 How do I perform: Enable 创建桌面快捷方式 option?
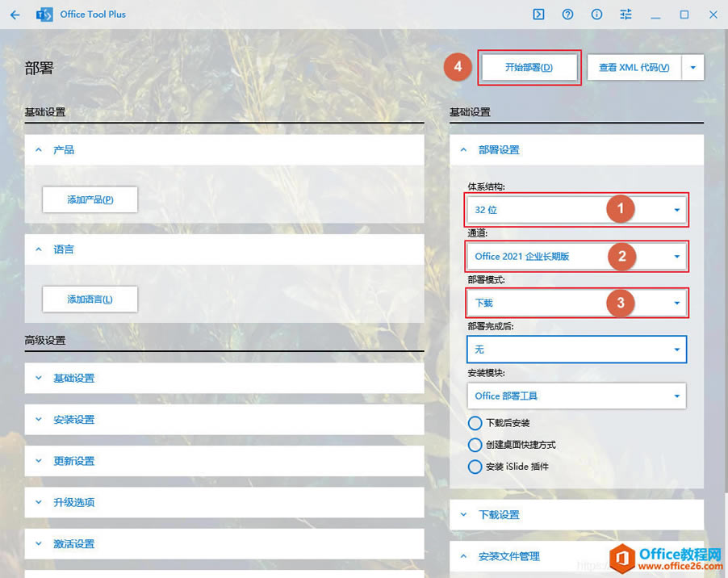tap(475, 445)
